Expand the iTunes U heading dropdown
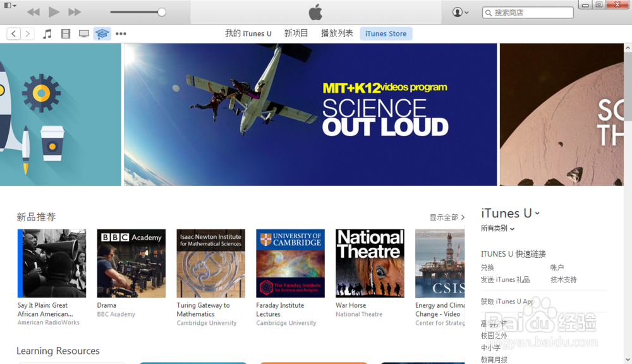The height and width of the screenshot is (364, 632). click(510, 213)
